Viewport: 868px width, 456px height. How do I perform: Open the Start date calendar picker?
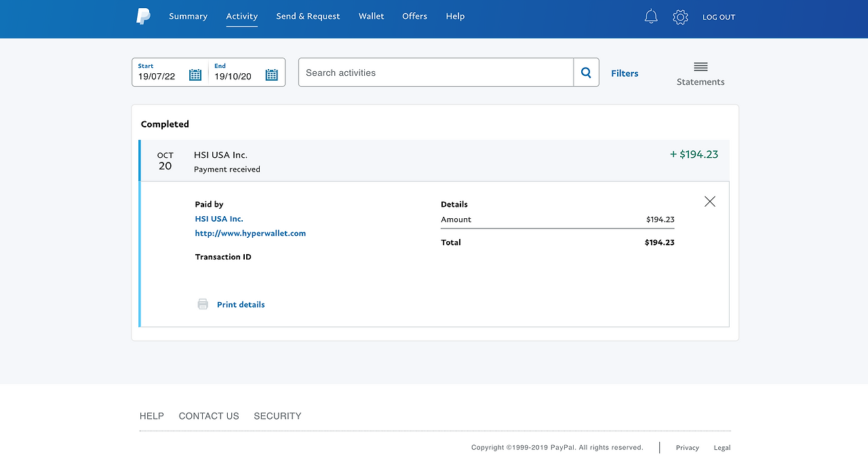[x=195, y=75]
